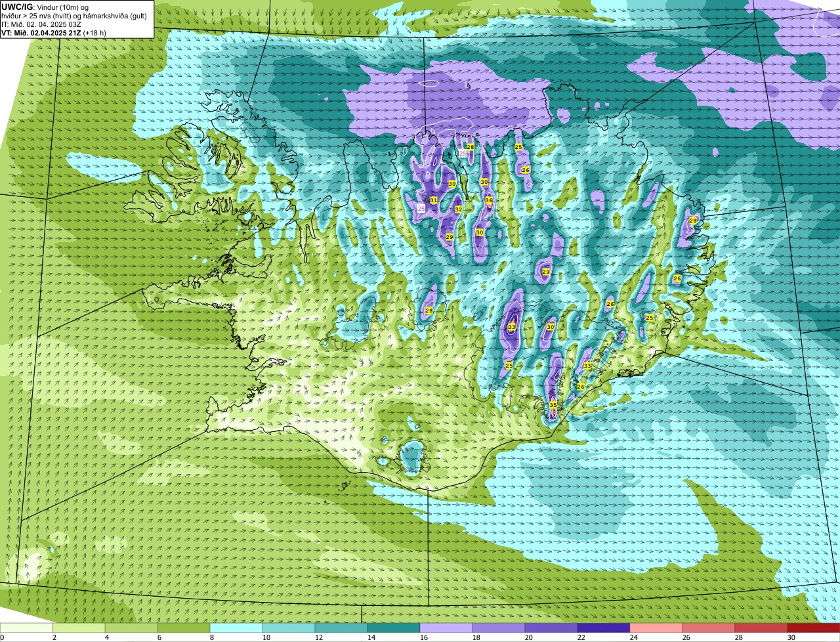This screenshot has height=642, width=840.
Task: Click the "22" legend tick label
Action: click(581, 637)
